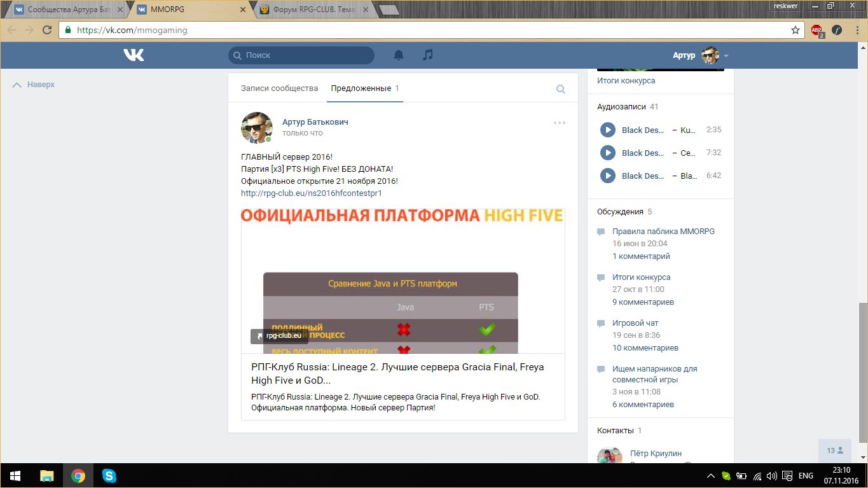Play the 6:42 audio track

[x=608, y=176]
